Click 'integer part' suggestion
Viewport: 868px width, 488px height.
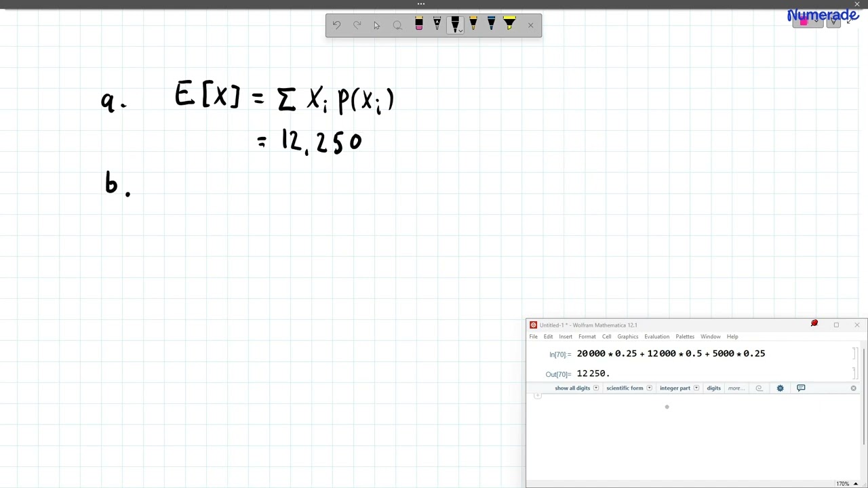pyautogui.click(x=675, y=388)
